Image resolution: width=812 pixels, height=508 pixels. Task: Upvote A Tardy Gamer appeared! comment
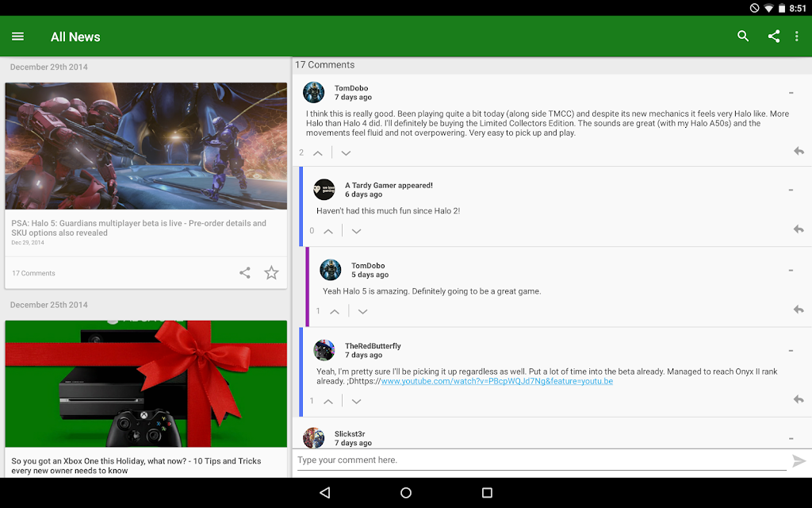click(x=328, y=231)
